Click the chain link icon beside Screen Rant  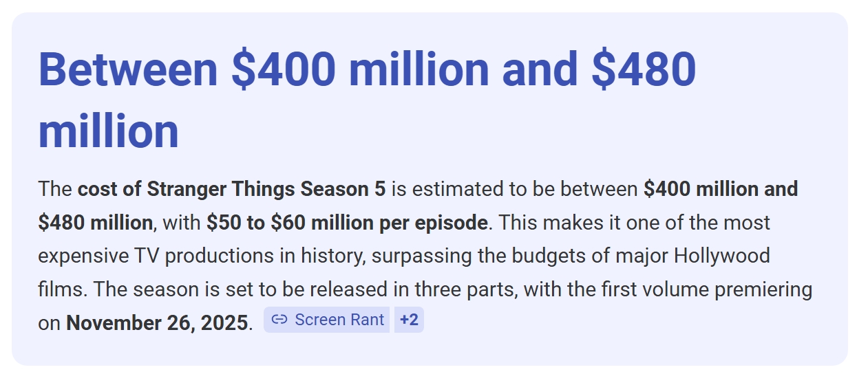click(x=279, y=320)
